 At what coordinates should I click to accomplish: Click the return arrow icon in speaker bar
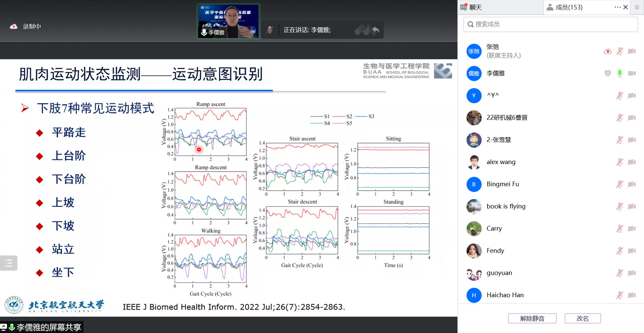coord(375,30)
